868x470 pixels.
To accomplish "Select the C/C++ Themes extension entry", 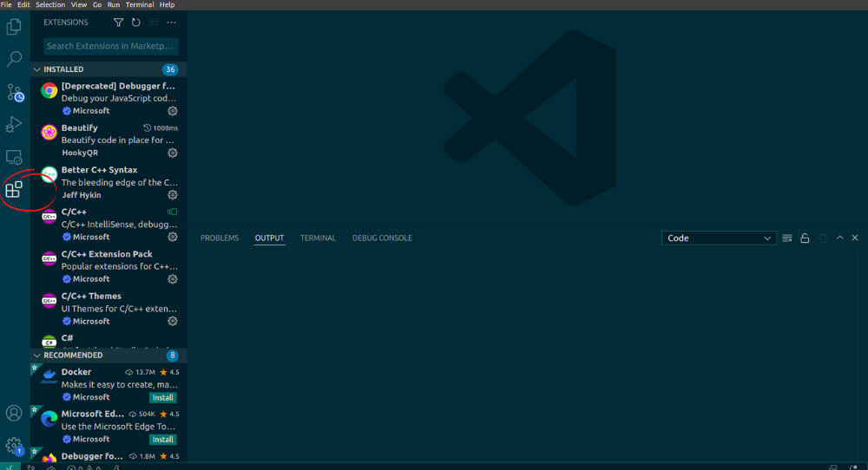I will pos(108,309).
